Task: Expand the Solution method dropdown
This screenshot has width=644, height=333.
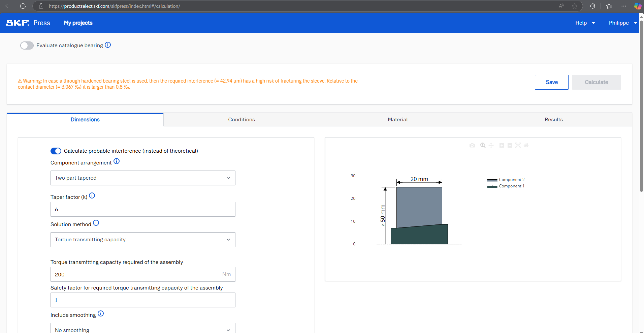Action: (x=143, y=240)
